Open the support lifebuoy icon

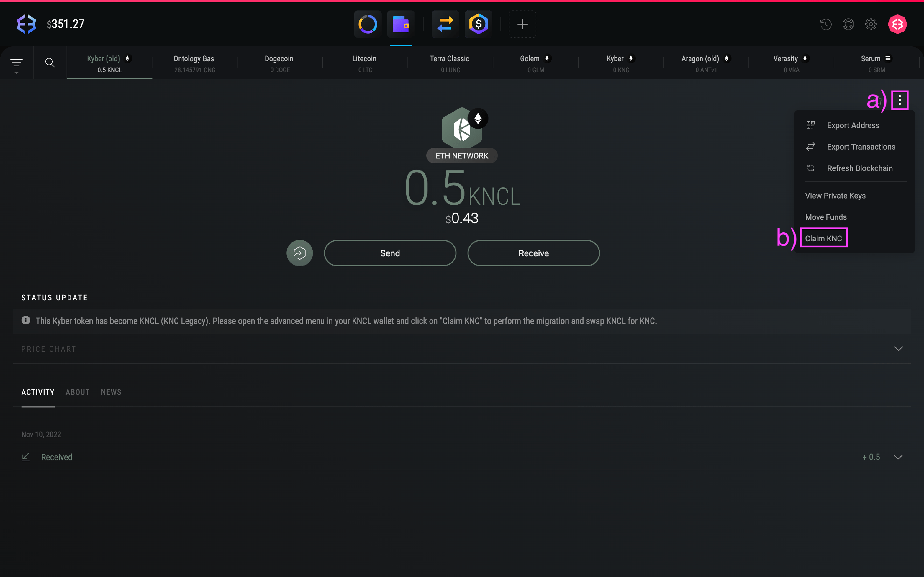[x=848, y=24]
